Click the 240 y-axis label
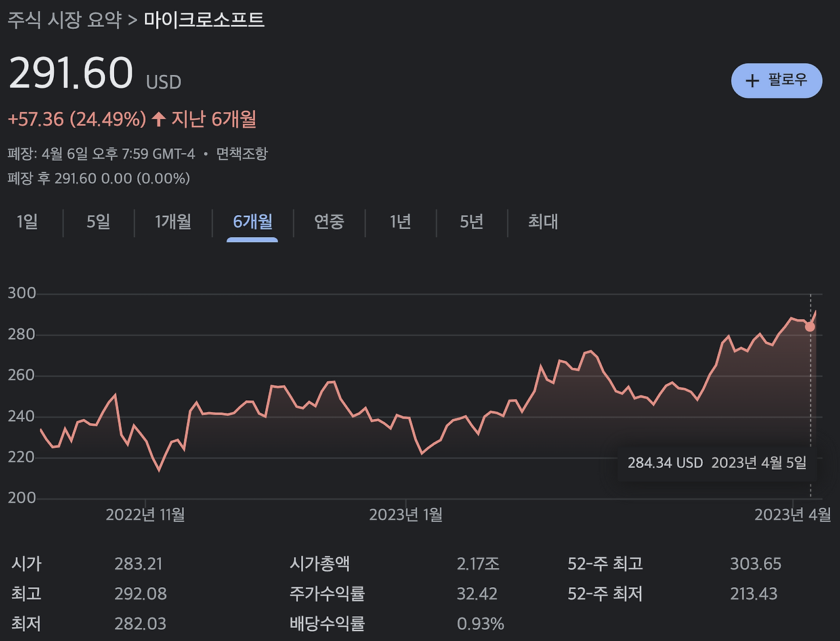The image size is (840, 641). point(22,416)
